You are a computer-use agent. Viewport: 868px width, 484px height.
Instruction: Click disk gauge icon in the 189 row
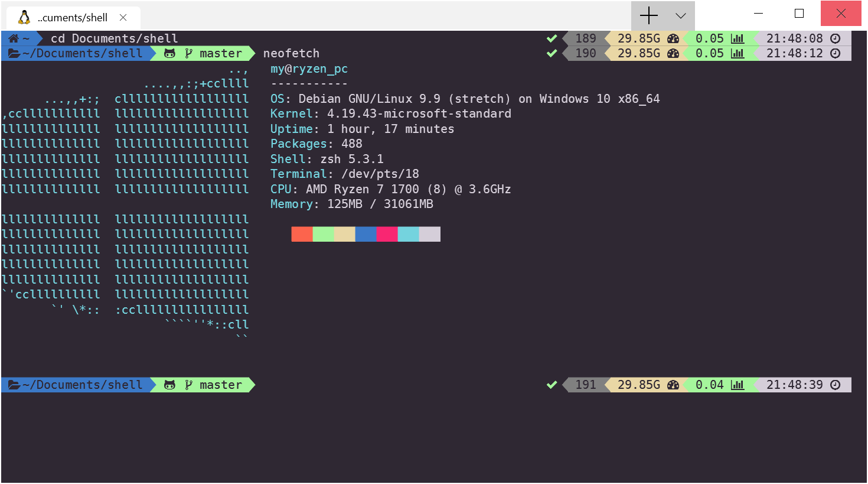[673, 38]
